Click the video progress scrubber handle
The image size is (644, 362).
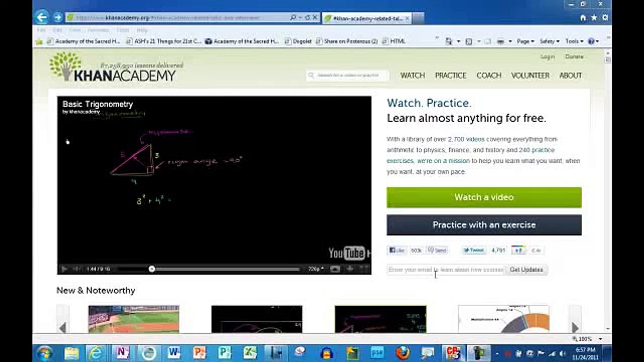[x=152, y=269]
